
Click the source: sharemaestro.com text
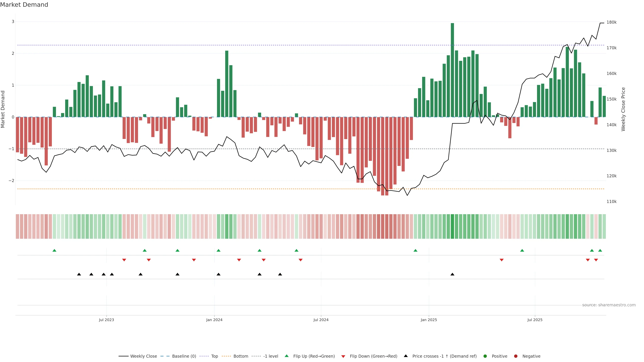coord(609,305)
